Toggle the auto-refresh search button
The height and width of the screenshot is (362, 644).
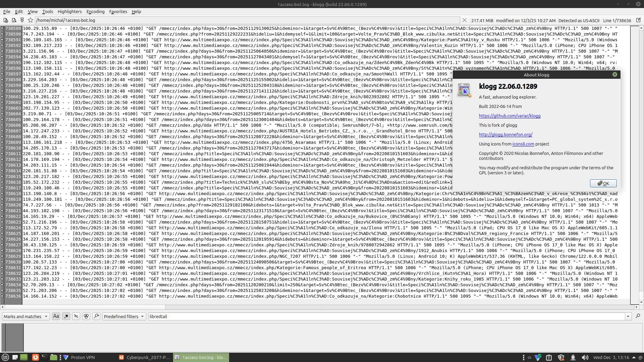[x=96, y=316]
